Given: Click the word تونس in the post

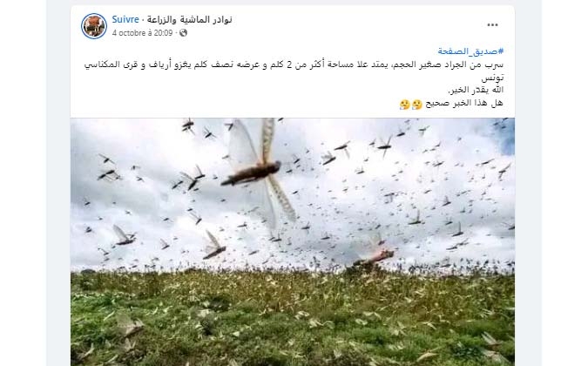Looking at the screenshot, I should pos(492,78).
